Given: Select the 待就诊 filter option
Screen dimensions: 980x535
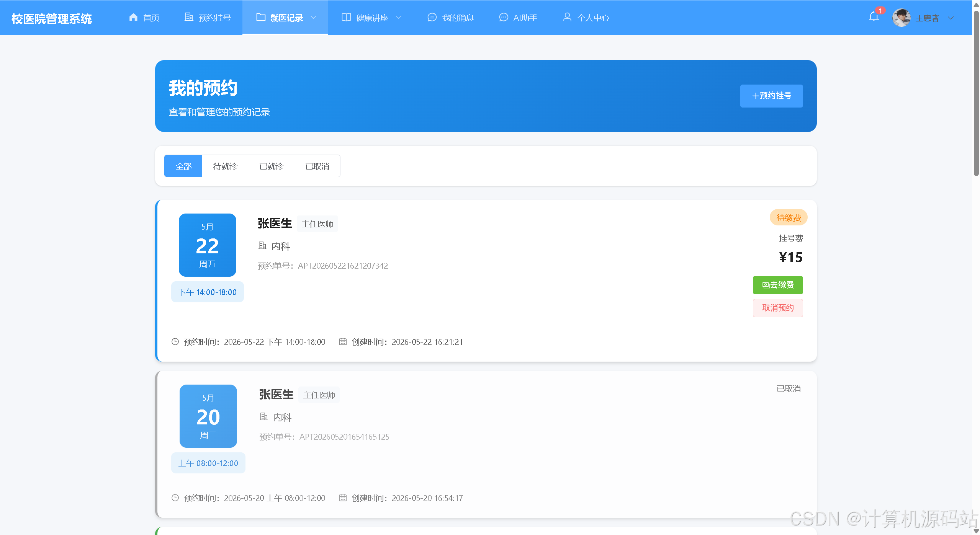Looking at the screenshot, I should [x=225, y=166].
